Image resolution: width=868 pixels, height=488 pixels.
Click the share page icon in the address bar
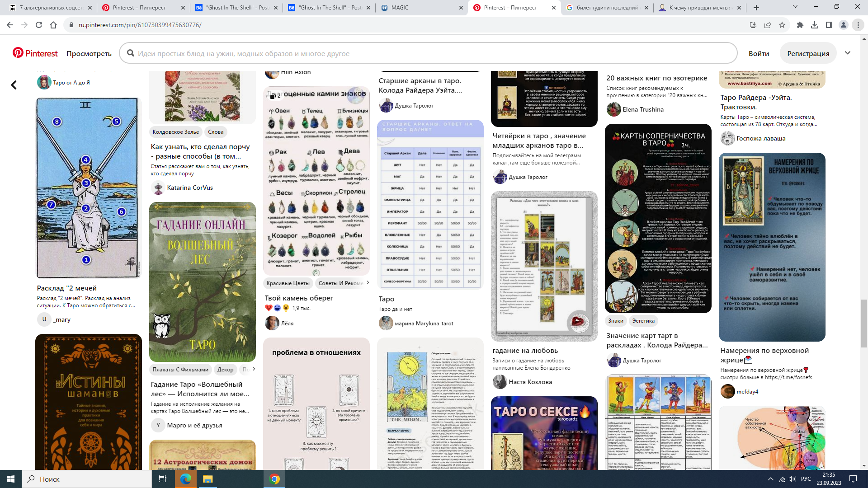(768, 25)
